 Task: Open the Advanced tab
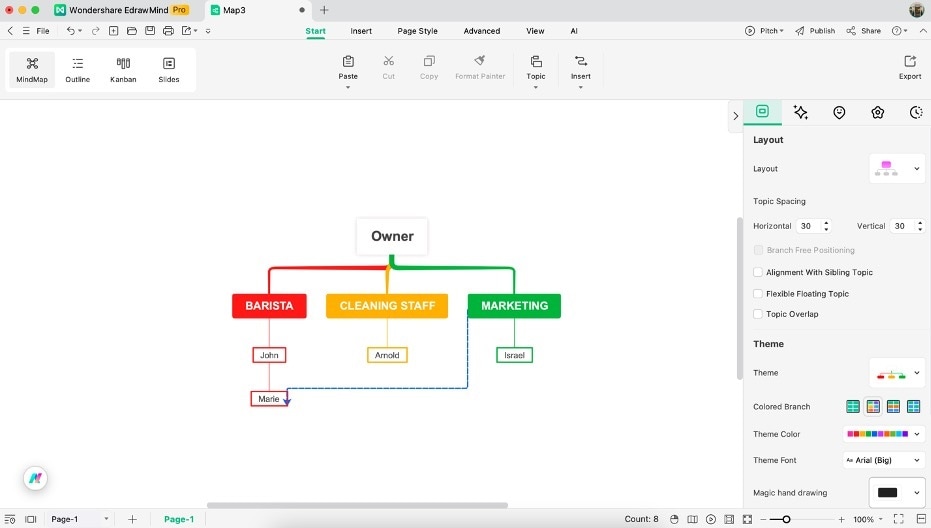coord(482,31)
